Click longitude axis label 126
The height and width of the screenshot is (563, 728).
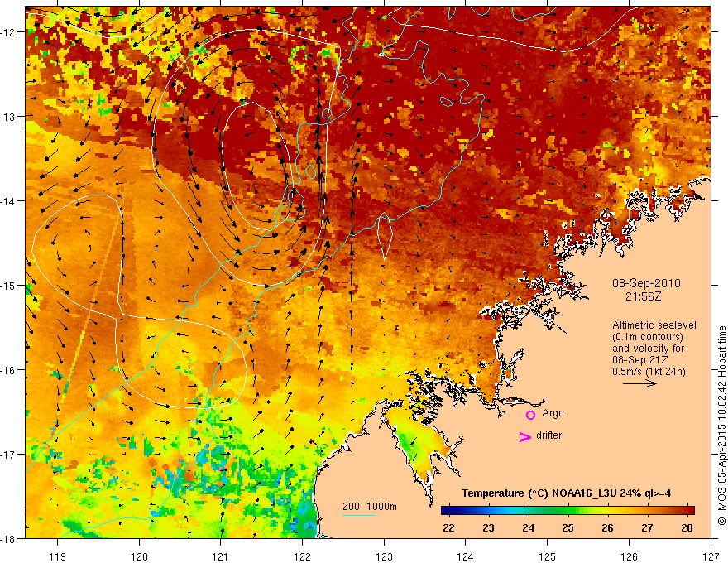coord(629,556)
